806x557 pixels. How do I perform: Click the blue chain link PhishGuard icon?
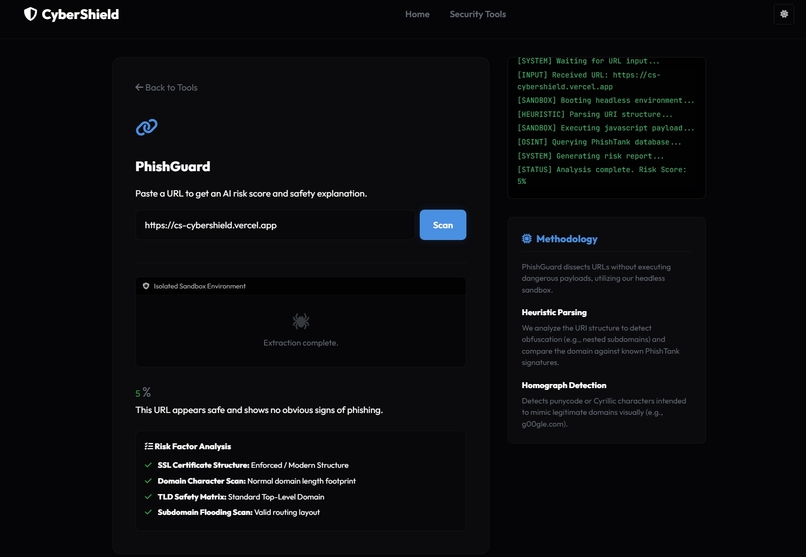146,127
